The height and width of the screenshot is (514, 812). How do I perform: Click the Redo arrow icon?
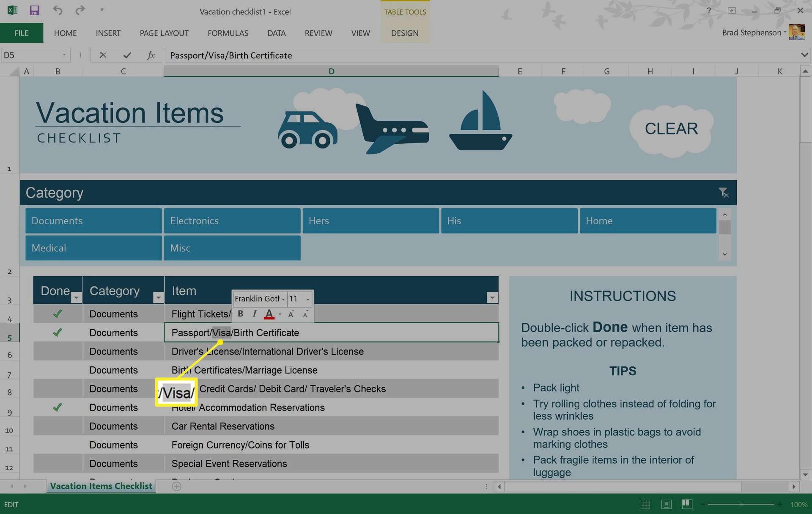click(x=80, y=10)
